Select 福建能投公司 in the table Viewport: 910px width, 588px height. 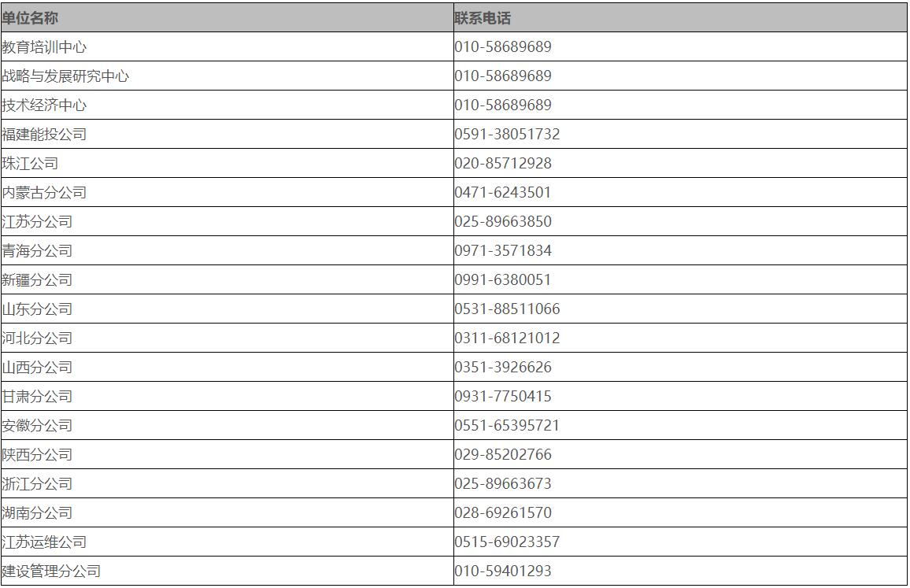pyautogui.click(x=44, y=135)
